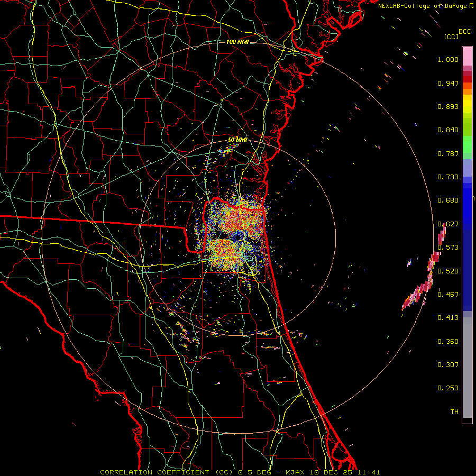Click the 0.467 scale value
The width and height of the screenshot is (476, 476).
[x=448, y=294]
